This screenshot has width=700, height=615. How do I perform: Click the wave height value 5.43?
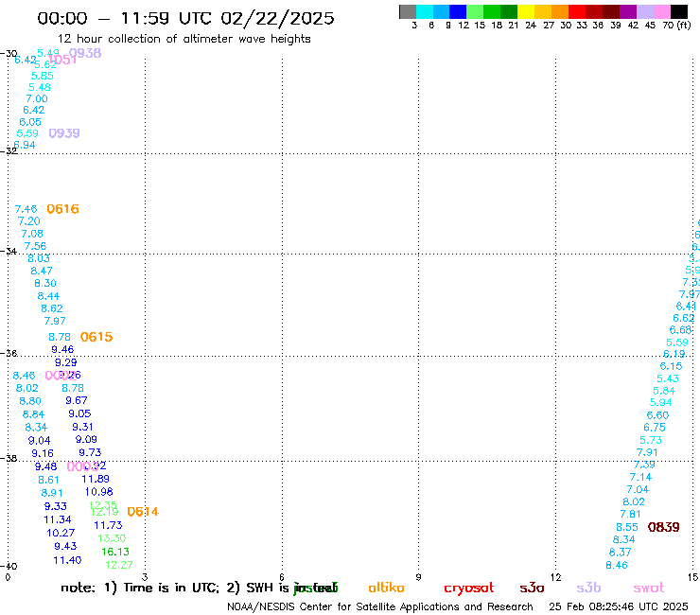click(668, 378)
